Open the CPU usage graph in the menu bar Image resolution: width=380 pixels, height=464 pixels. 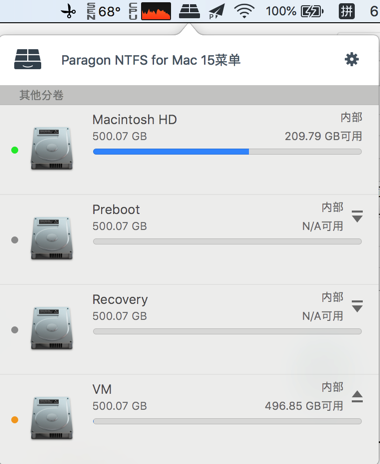[156, 11]
